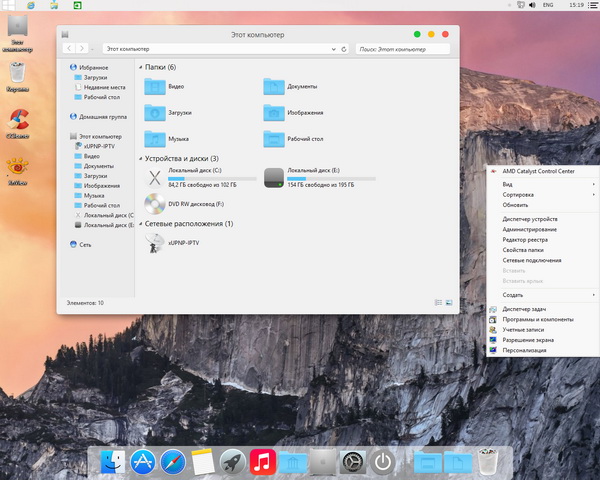Open the address bar history dropdown

click(335, 48)
